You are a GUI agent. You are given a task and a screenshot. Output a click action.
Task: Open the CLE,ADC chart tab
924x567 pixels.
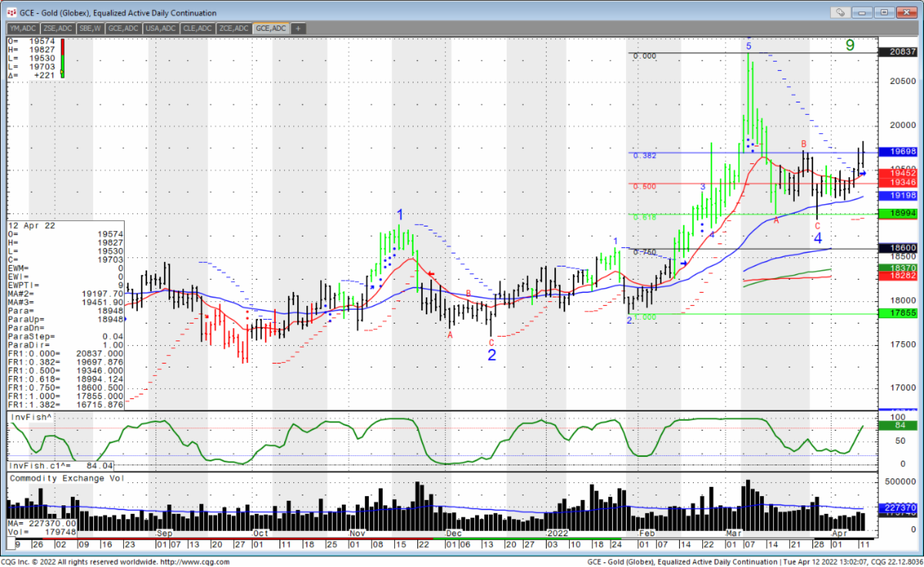click(x=197, y=29)
